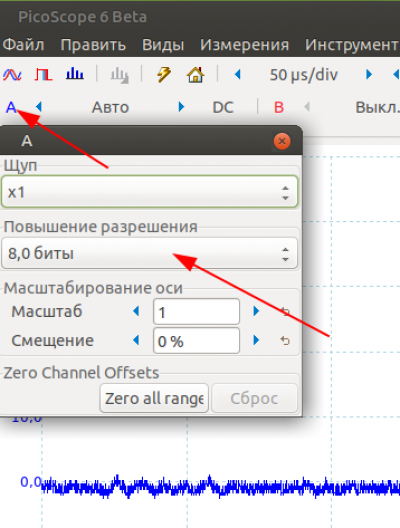Switch to Persistence mode icon
The width and height of the screenshot is (400, 528).
coord(43,74)
